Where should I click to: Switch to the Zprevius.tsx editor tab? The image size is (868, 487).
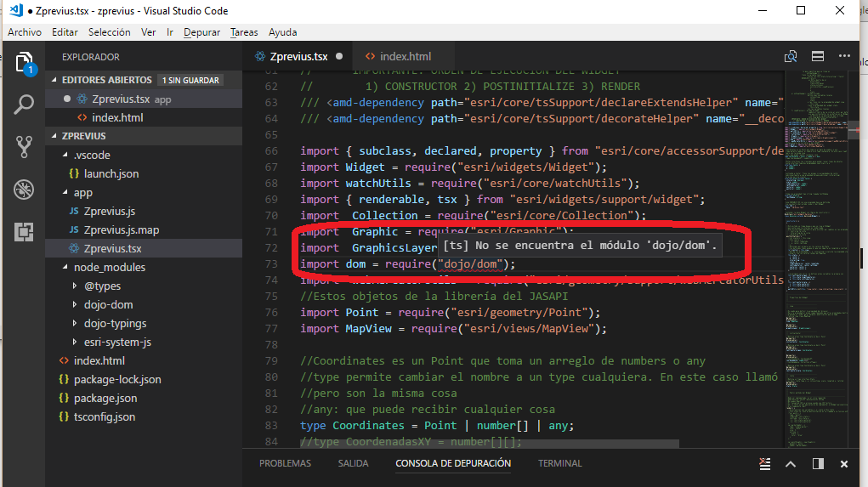[298, 56]
